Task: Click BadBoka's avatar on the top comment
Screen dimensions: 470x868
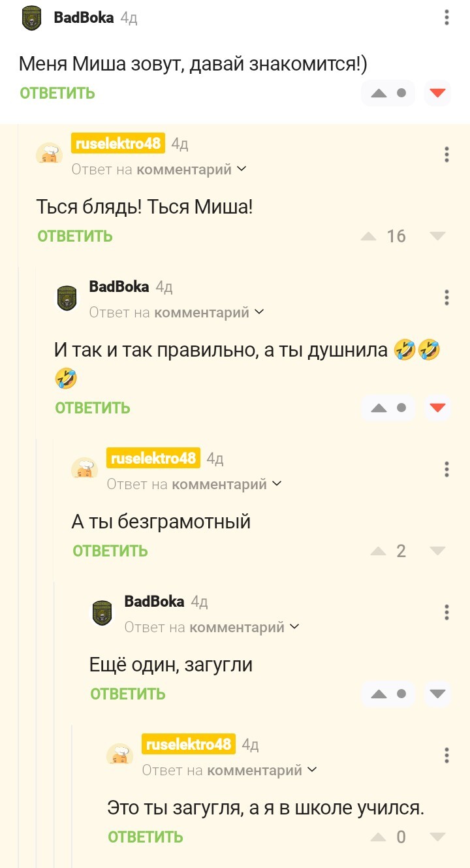Action: pyautogui.click(x=31, y=18)
